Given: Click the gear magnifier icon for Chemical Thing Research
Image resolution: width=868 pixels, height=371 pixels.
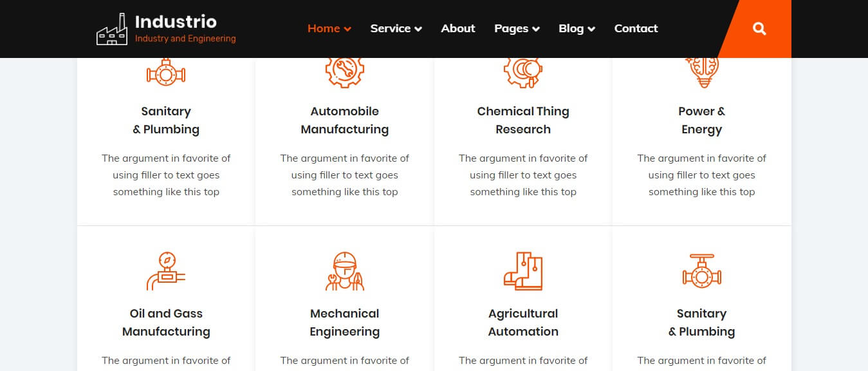Looking at the screenshot, I should pyautogui.click(x=523, y=72).
